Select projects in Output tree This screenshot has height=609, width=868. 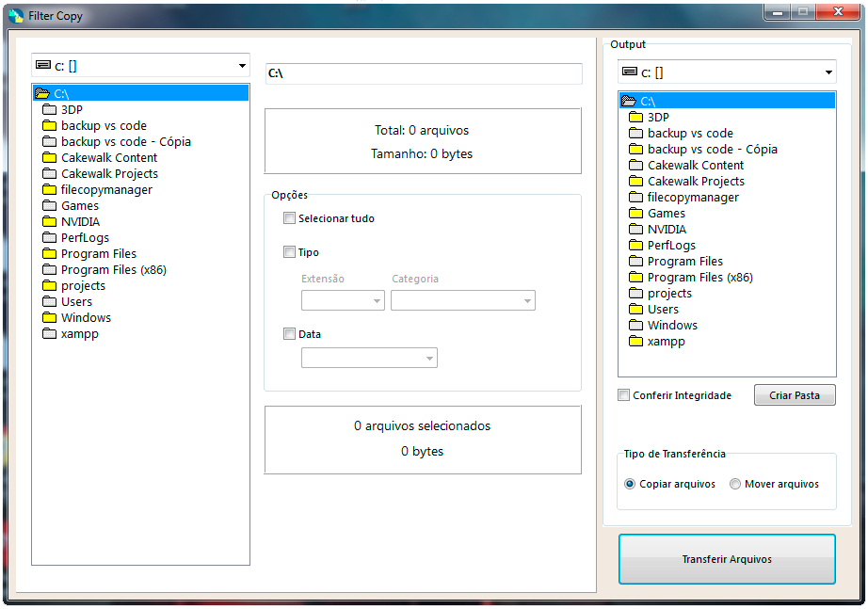[669, 294]
